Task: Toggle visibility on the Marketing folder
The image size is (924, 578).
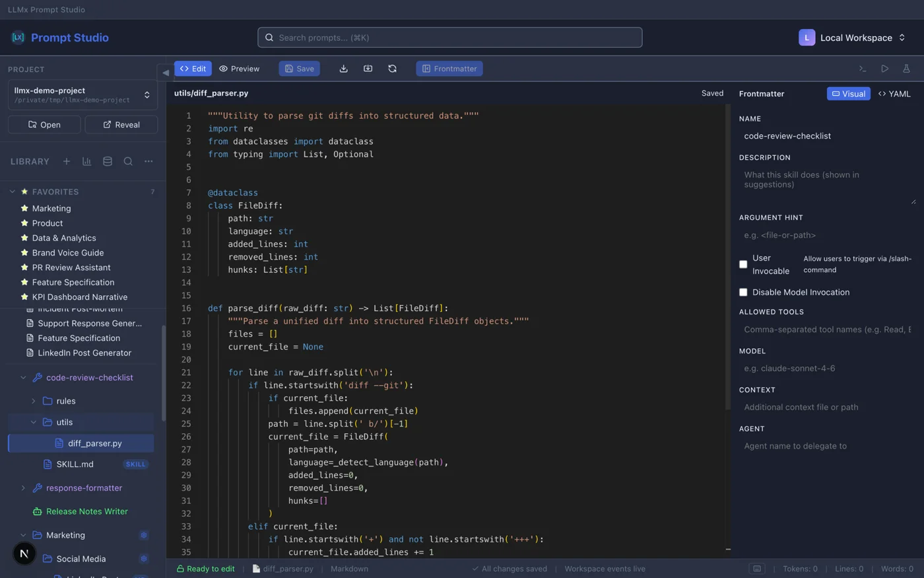Action: click(x=144, y=535)
